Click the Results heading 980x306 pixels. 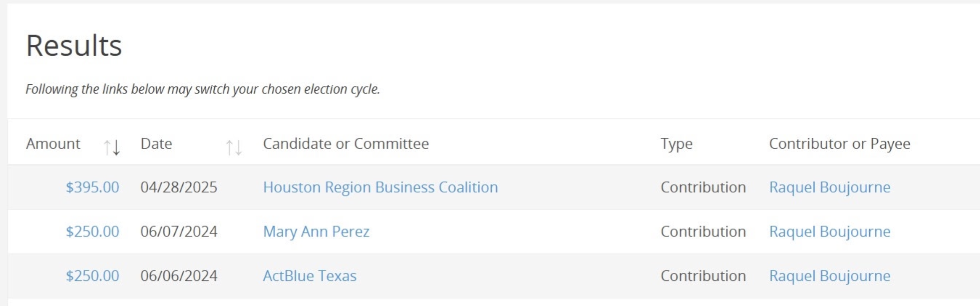74,46
